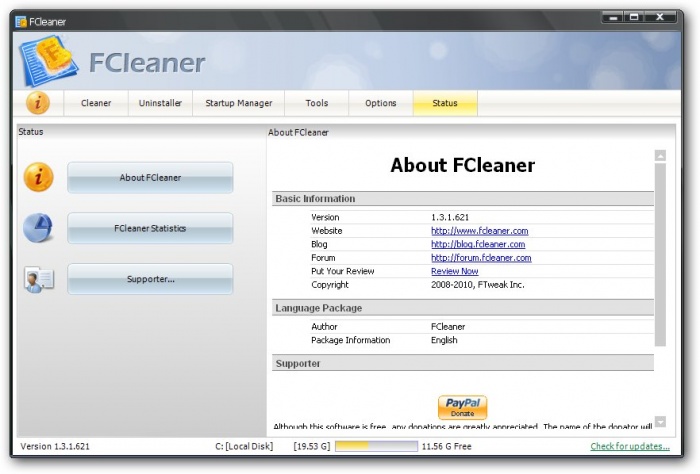Click the Basic Information section header
The image size is (700, 474).
point(463,199)
